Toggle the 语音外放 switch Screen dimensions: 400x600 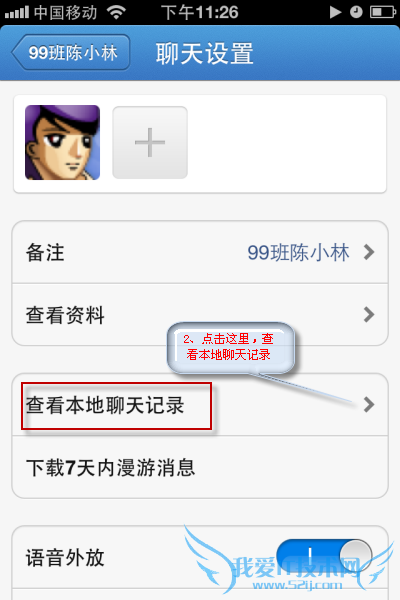pos(324,556)
